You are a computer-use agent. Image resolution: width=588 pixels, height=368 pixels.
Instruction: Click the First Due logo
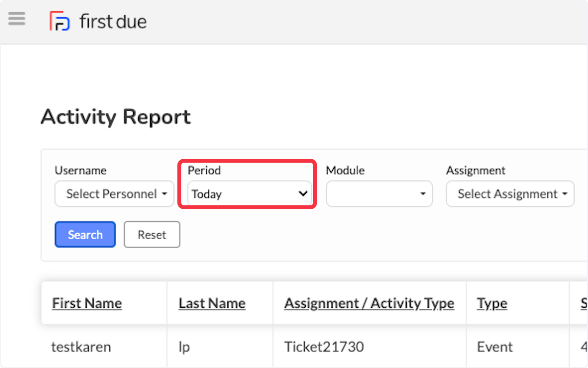coord(98,22)
